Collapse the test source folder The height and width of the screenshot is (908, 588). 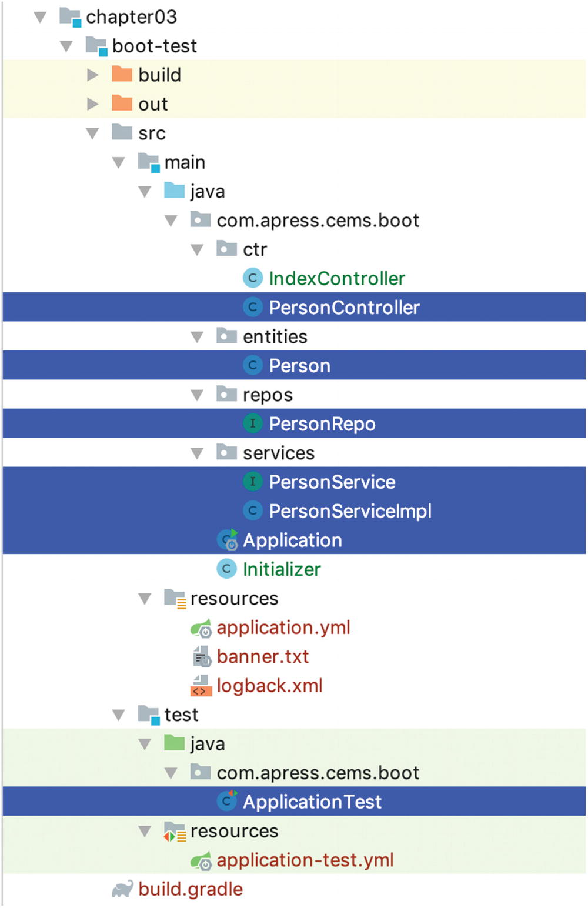click(x=118, y=715)
